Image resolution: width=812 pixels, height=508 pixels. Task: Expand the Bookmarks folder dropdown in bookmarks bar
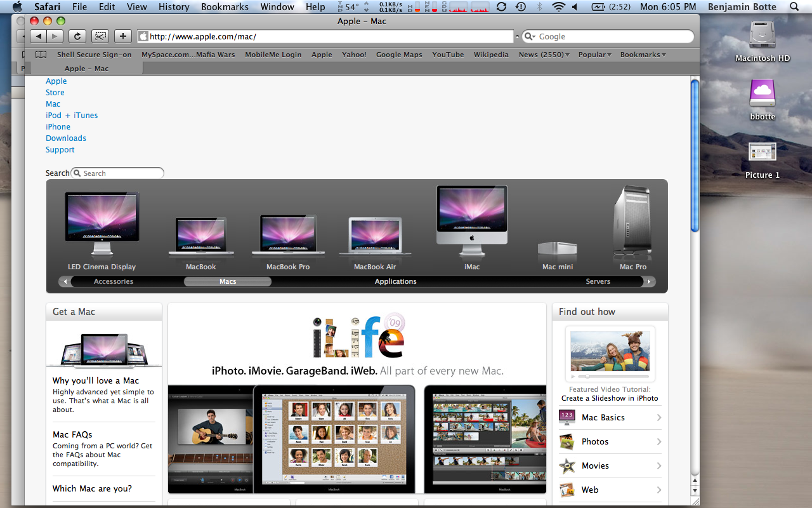pos(643,55)
